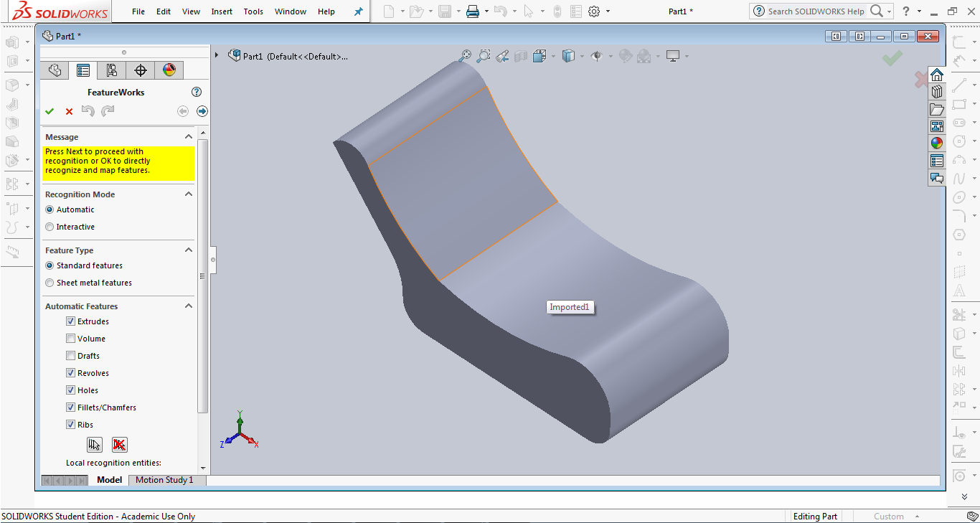Collapse the Recognition Mode section
Viewport: 980px width, 523px height.
point(189,194)
